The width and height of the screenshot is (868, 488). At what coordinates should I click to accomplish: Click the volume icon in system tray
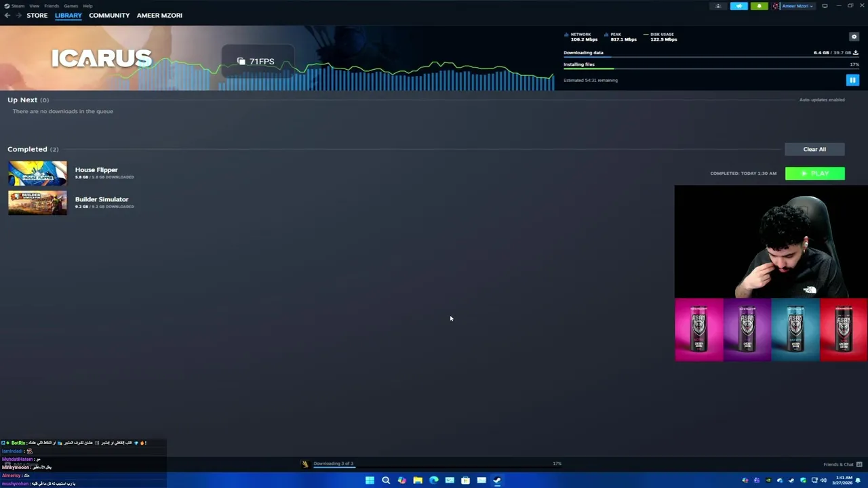coord(824,481)
